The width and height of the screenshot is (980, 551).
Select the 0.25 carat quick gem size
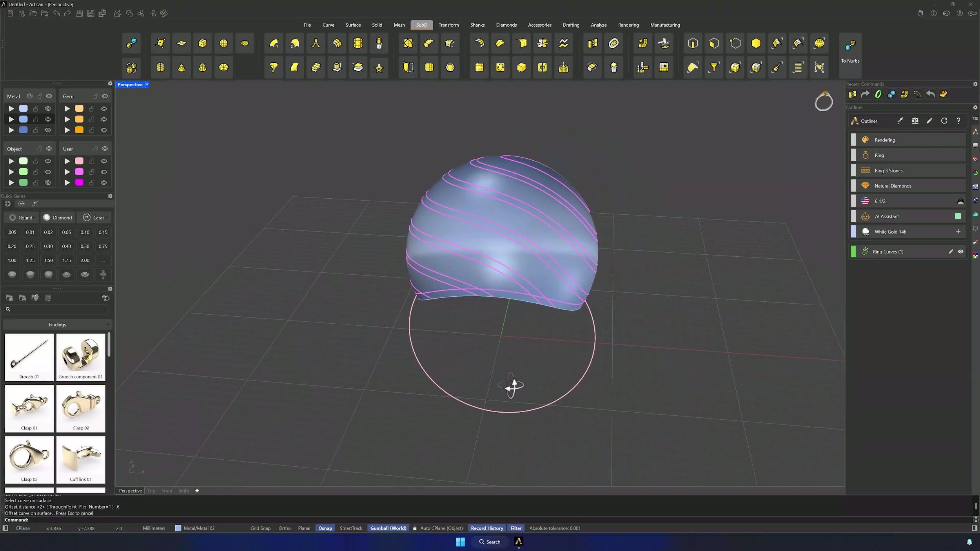pyautogui.click(x=30, y=246)
